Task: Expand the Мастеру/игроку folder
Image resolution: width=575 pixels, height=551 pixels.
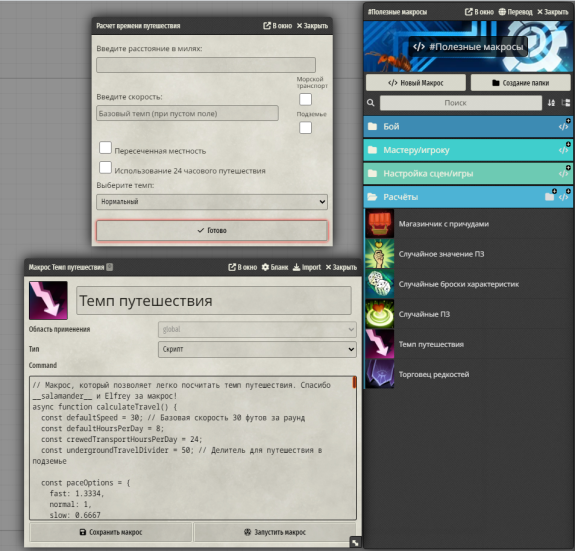Action: (468, 150)
